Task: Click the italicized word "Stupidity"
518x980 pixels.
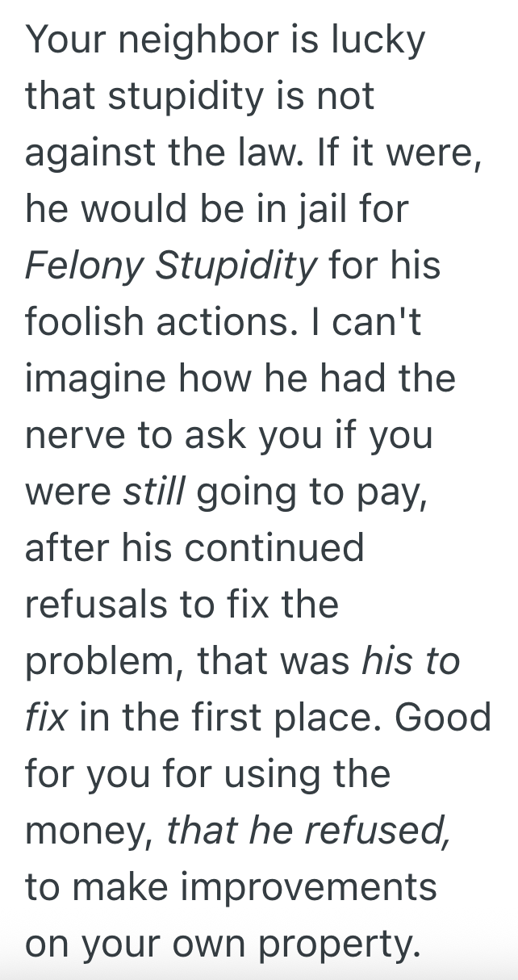Action: 236,266
